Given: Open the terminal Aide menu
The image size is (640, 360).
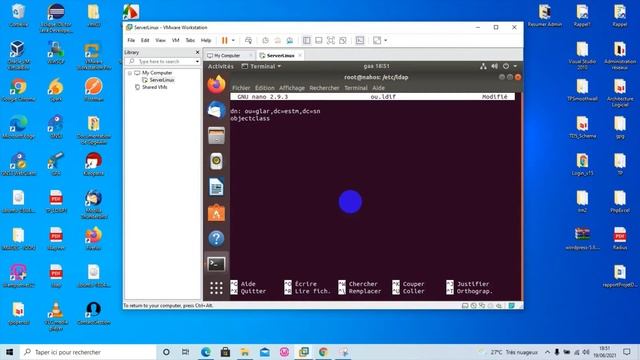Looking at the screenshot, I should tap(378, 88).
